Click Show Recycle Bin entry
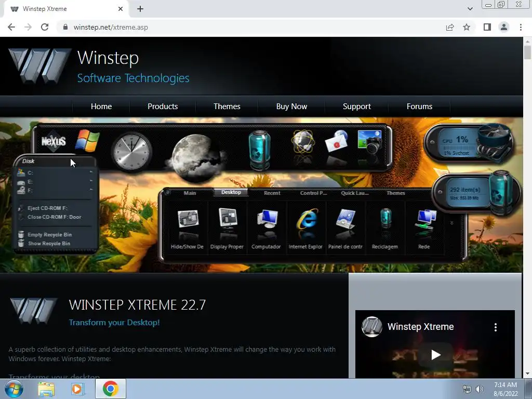This screenshot has height=399, width=532. 49,243
